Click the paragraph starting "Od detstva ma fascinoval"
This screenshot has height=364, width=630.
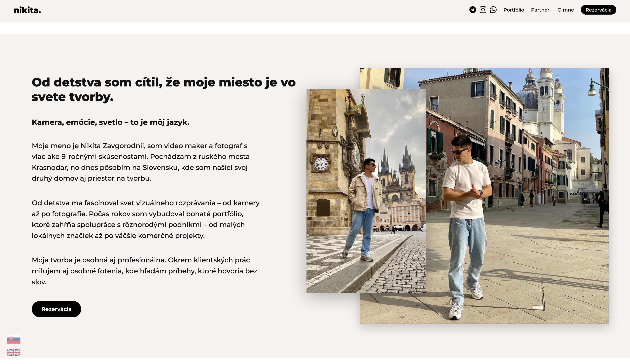(x=145, y=219)
